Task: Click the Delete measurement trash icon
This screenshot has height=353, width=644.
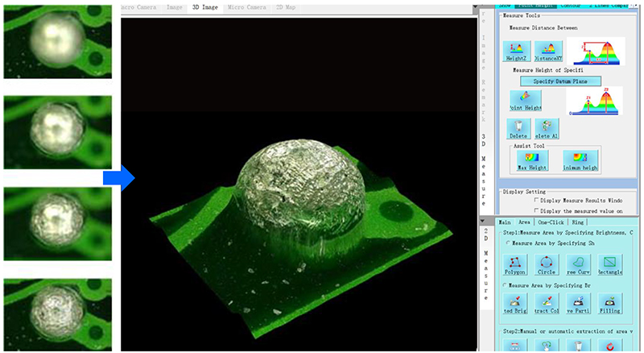Action: point(518,129)
